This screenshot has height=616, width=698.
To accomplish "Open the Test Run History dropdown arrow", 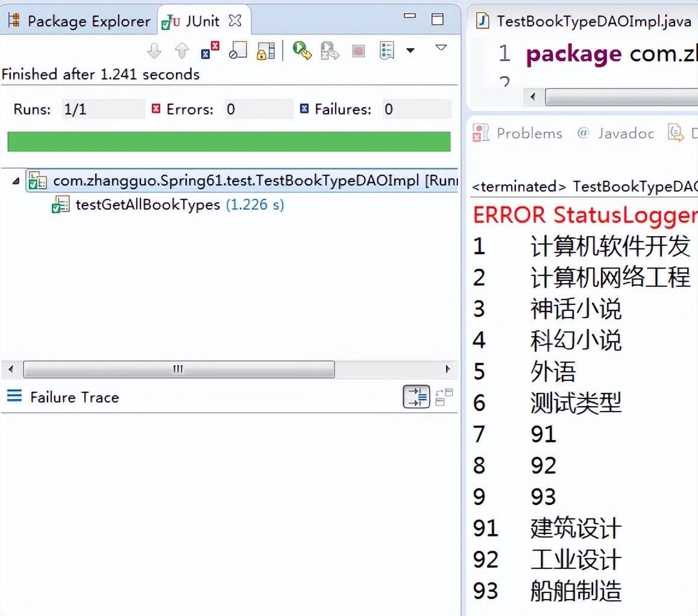I will [410, 50].
